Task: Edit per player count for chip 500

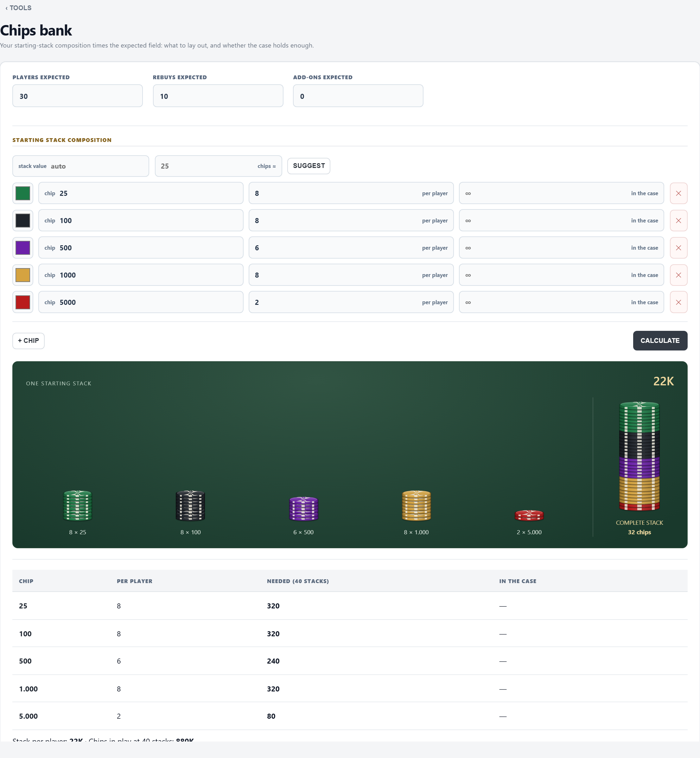Action: [351, 248]
